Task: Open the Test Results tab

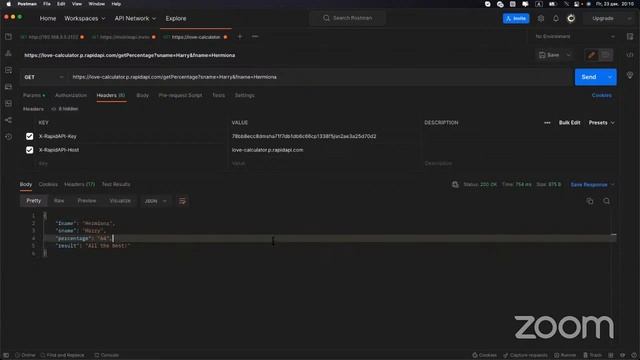Action: [116, 184]
